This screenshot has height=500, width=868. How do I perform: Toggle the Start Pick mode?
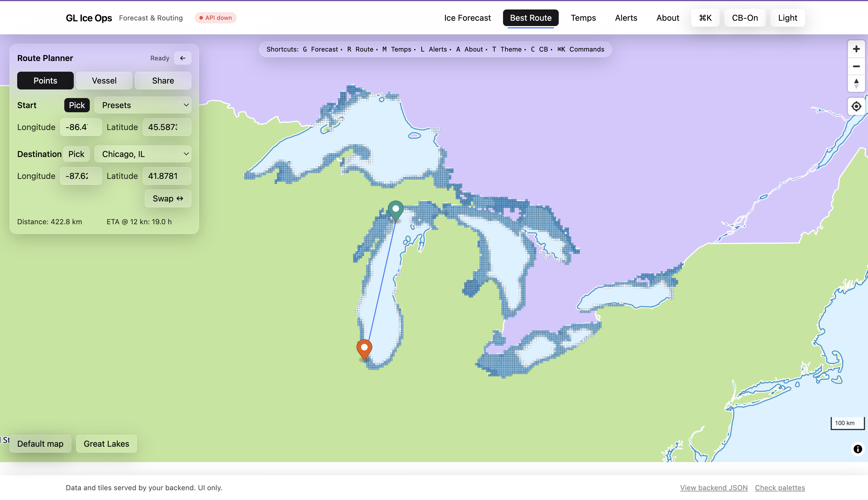click(77, 105)
